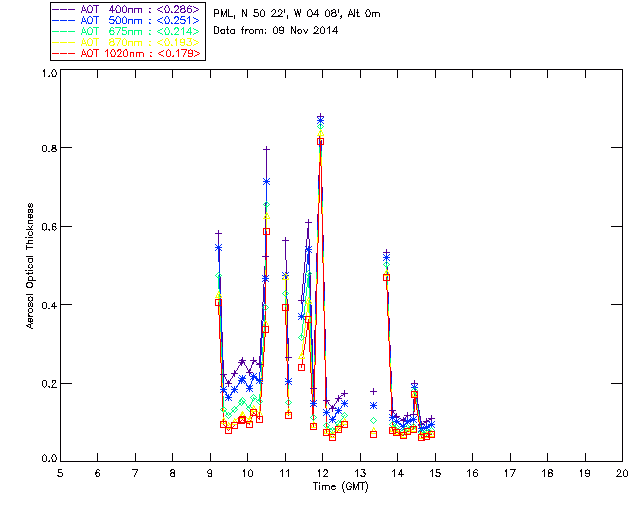
Task: Click the x-axis tick label 7
Action: coord(135,473)
